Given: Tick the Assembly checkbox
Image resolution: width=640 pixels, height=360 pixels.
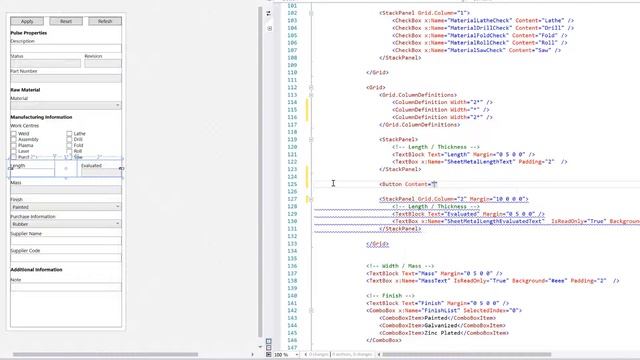Looking at the screenshot, I should (13, 139).
